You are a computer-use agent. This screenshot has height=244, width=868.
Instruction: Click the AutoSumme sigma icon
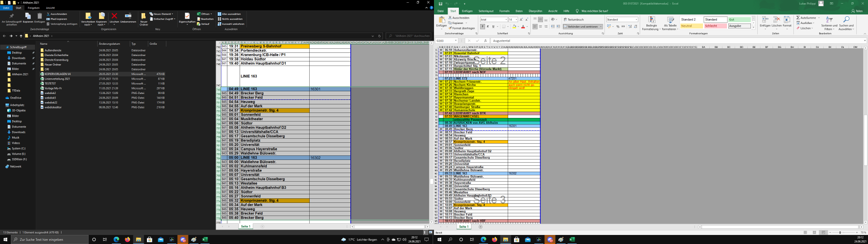tap(799, 18)
